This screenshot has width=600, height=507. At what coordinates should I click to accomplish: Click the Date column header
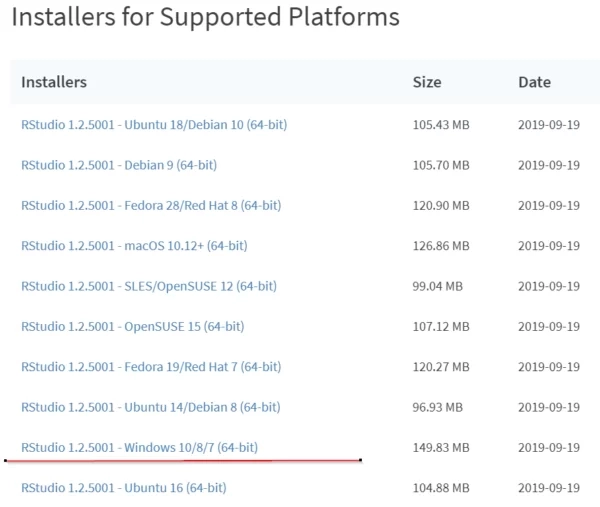(534, 82)
